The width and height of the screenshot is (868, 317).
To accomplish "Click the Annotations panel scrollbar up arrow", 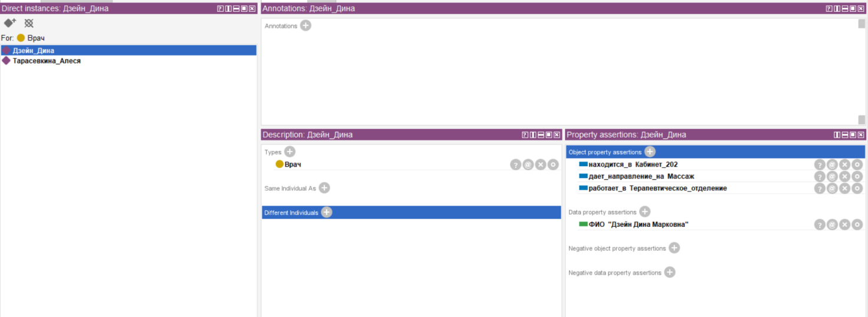I will click(x=862, y=24).
